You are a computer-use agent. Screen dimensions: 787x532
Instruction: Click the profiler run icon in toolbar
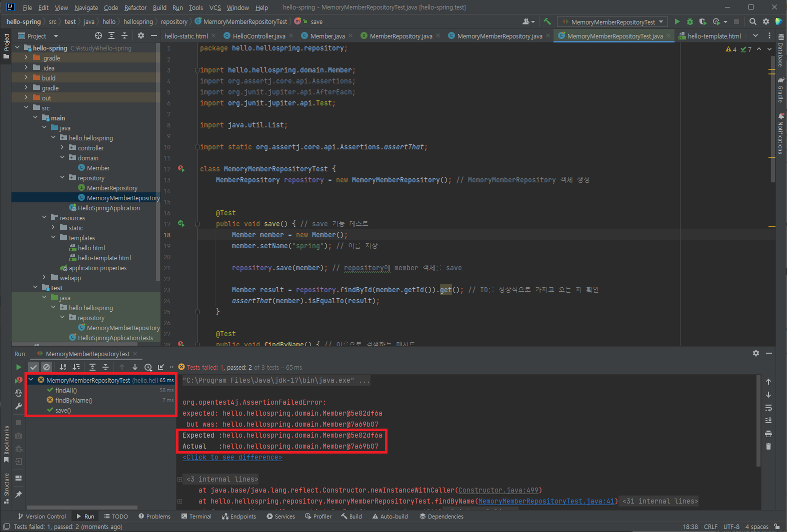coord(716,21)
